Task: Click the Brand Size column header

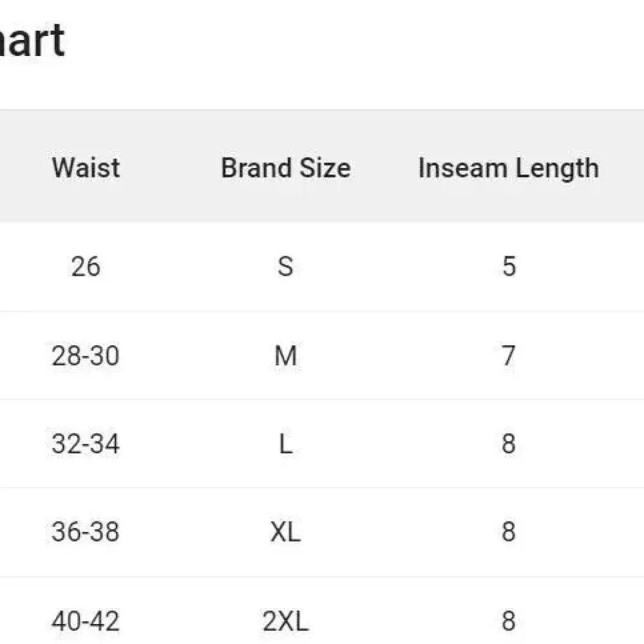Action: point(285,168)
